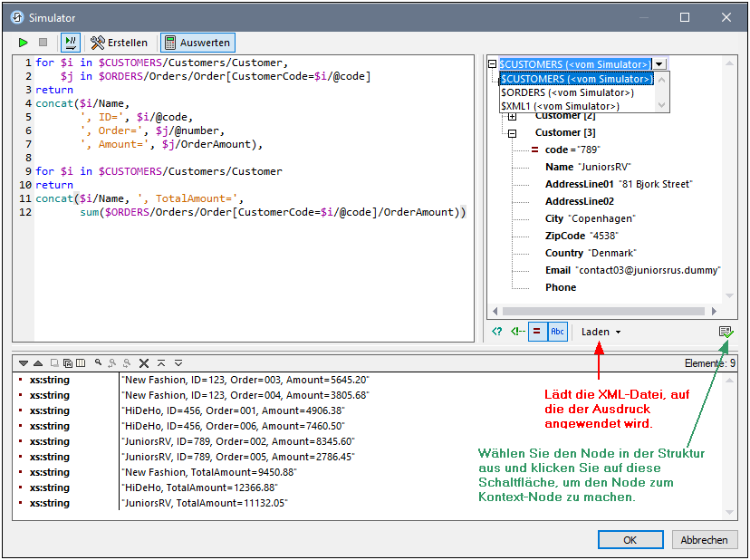
Task: Click the copy results icon
Action: coord(67,362)
